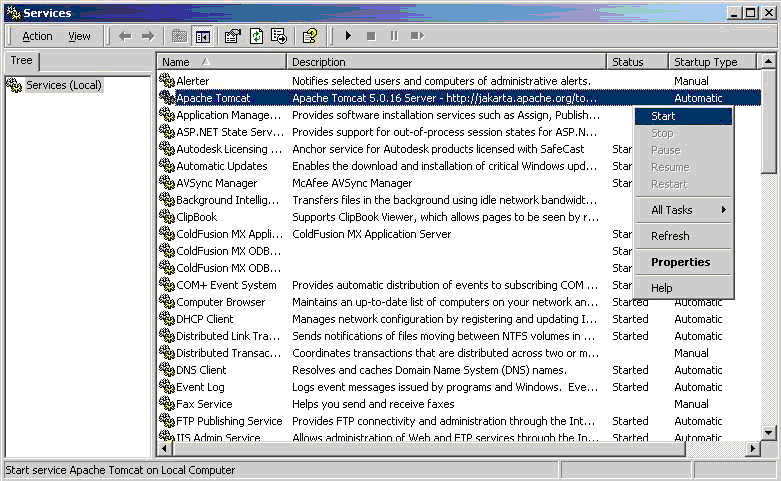Click Refresh in the context menu
The image size is (781, 481).
(670, 236)
